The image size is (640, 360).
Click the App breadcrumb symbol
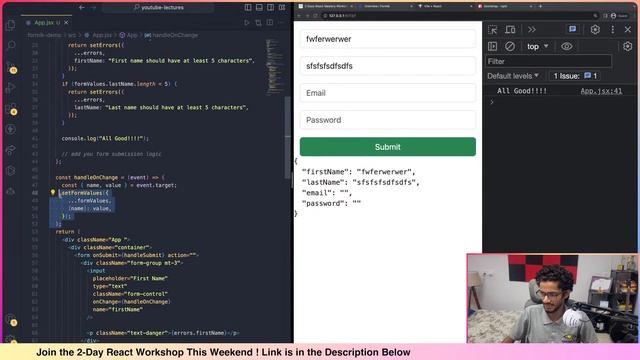click(x=129, y=35)
